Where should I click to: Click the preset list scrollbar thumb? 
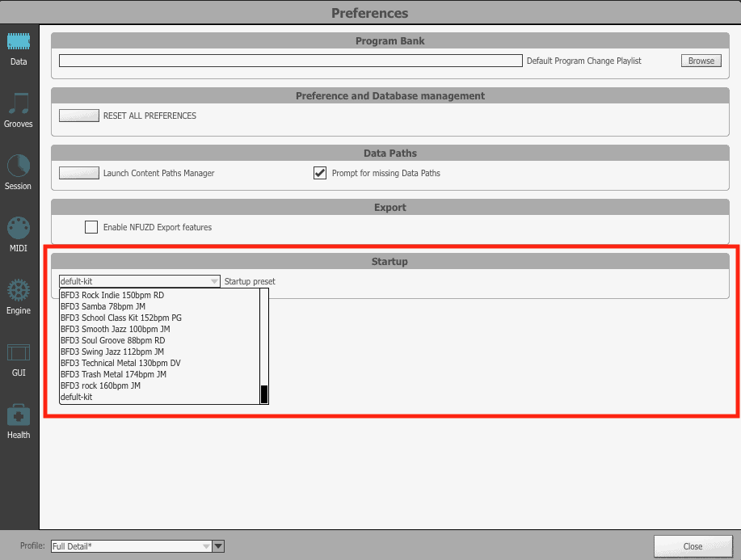(x=264, y=394)
